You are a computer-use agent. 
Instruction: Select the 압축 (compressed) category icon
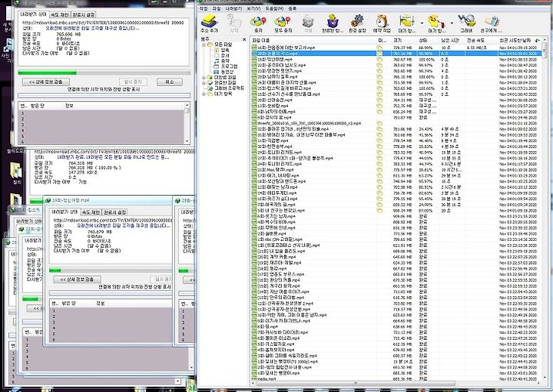click(217, 50)
